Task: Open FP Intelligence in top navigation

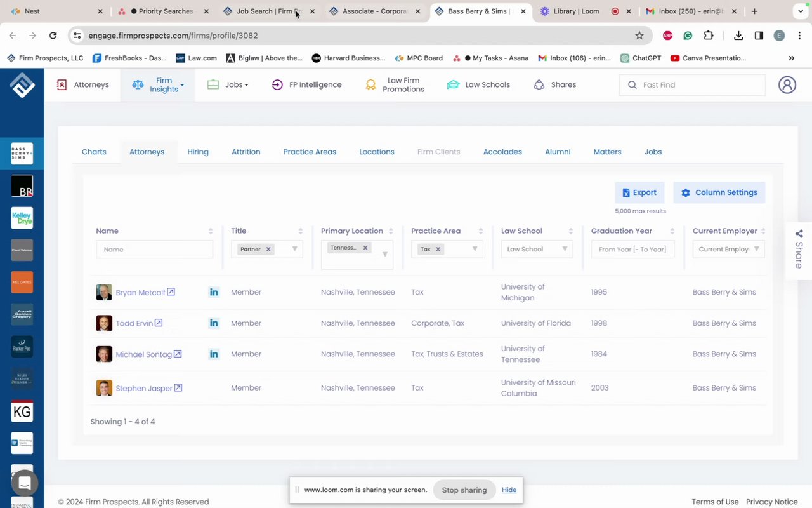Action: (x=307, y=85)
